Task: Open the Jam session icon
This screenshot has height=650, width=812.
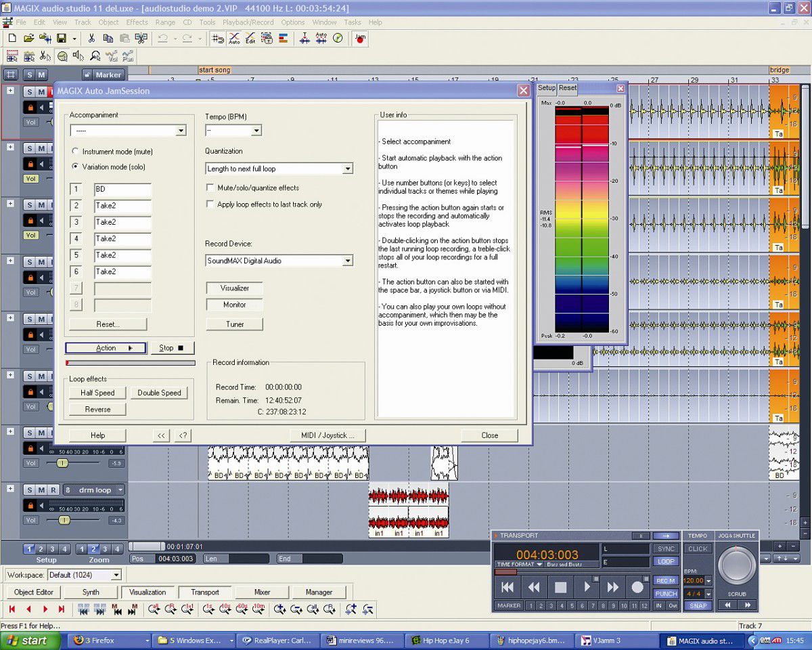Action: click(x=360, y=39)
